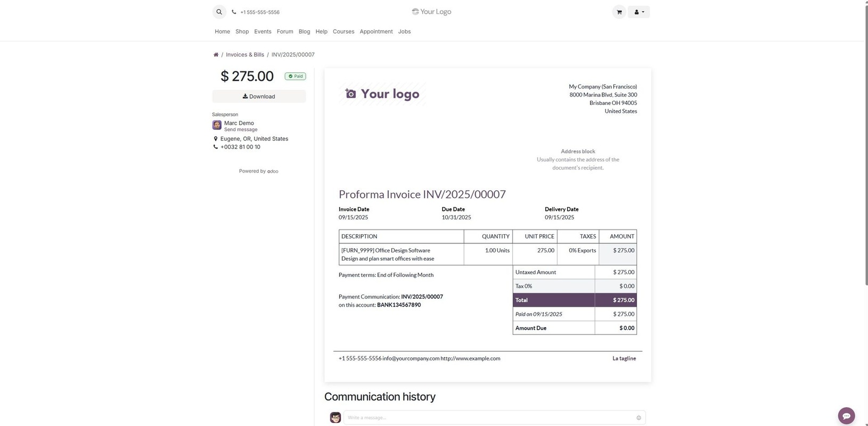868x426 pixels.
Task: Click the home breadcrumb icon
Action: (216, 55)
